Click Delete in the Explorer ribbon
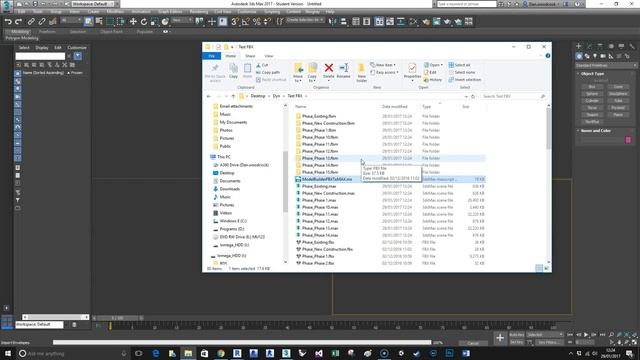 [x=329, y=71]
